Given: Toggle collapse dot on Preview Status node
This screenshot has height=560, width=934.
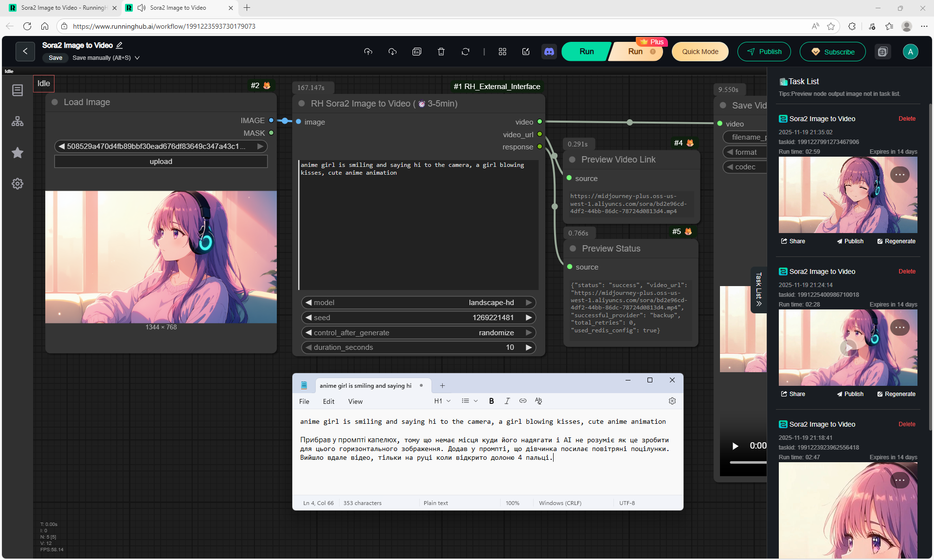Looking at the screenshot, I should click(573, 249).
